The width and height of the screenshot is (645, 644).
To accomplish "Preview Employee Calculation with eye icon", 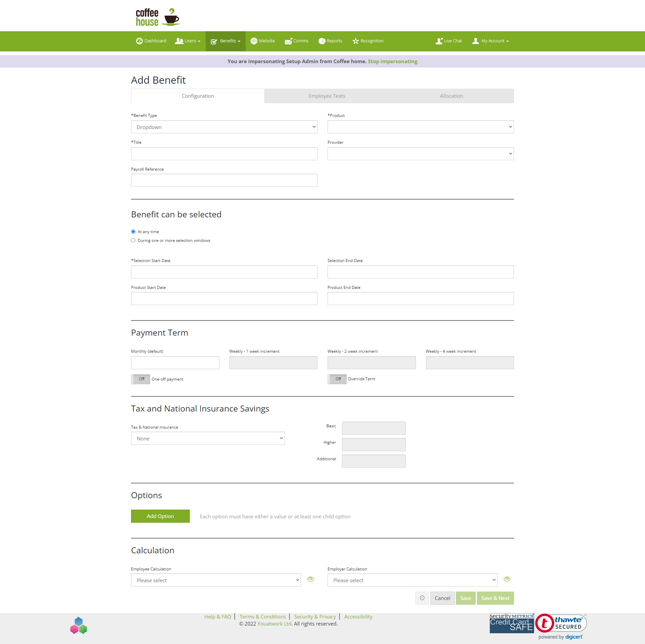I will coord(310,579).
